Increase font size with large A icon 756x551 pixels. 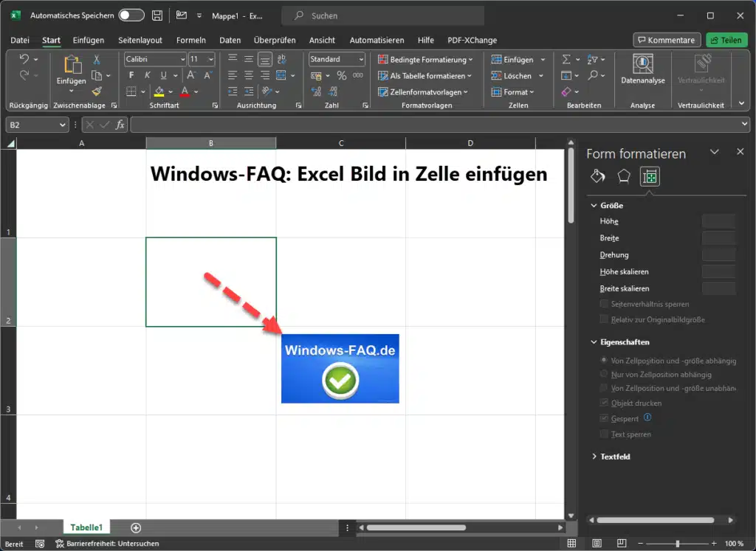coord(191,75)
